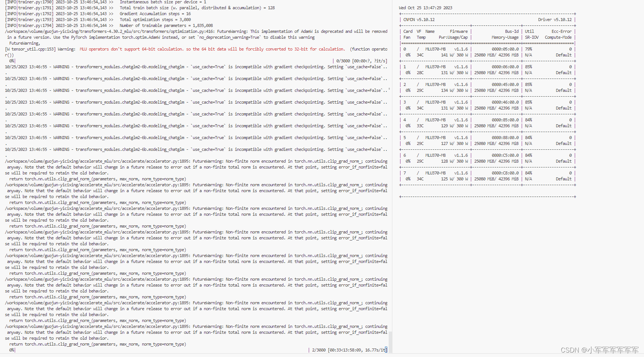Click the red 'MLU operators don't support 64-bit' warning
This screenshot has width=644, height=357.
(x=212, y=49)
